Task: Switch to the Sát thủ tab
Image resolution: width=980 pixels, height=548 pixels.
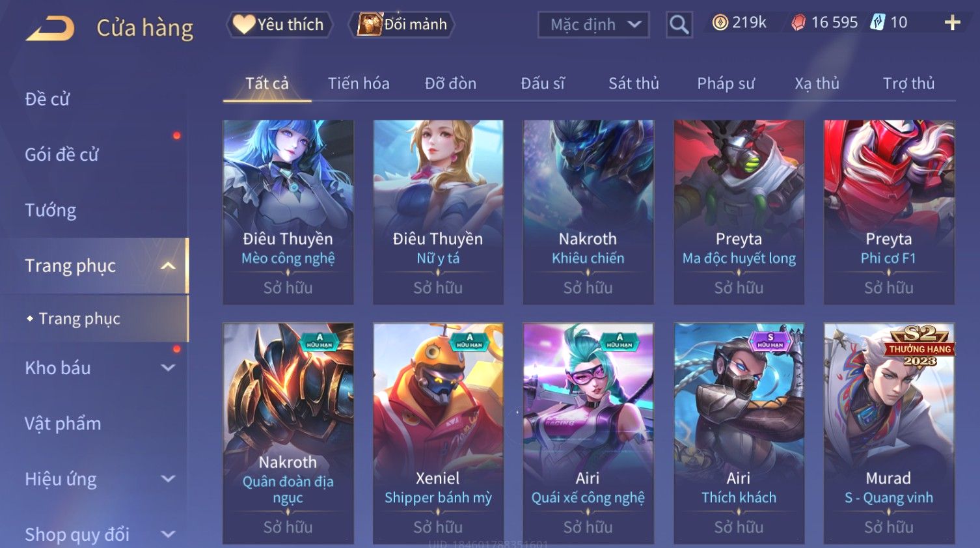Action: pyautogui.click(x=634, y=83)
